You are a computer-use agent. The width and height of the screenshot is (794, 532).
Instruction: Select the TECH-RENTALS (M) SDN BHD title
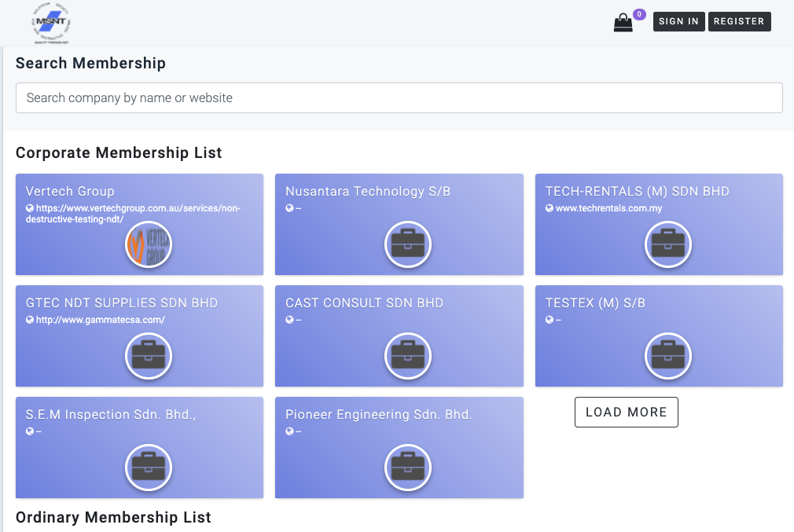click(637, 191)
